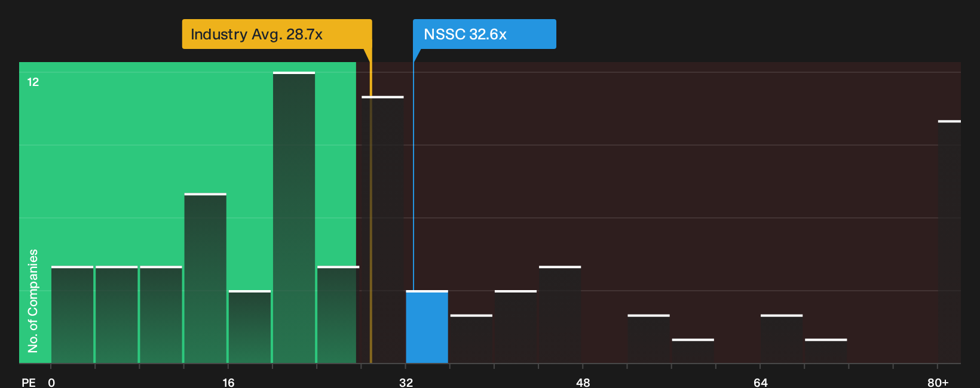This screenshot has width=980, height=388.
Task: Click the axis label 64
Action: [x=760, y=382]
